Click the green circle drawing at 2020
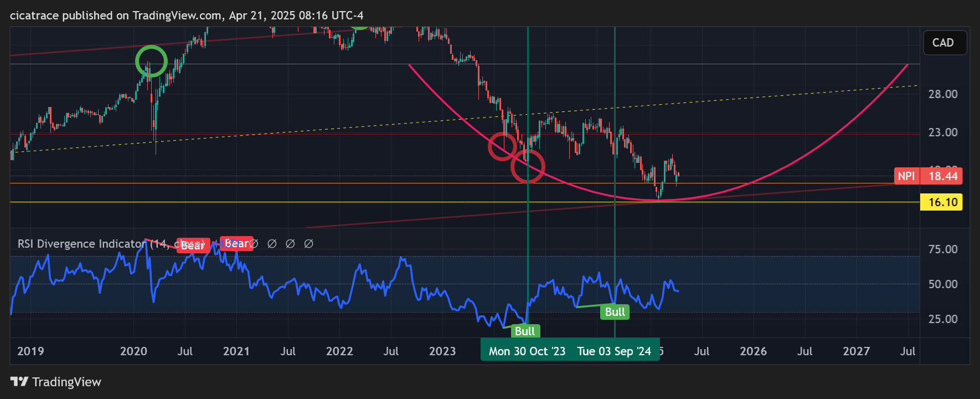 [151, 62]
